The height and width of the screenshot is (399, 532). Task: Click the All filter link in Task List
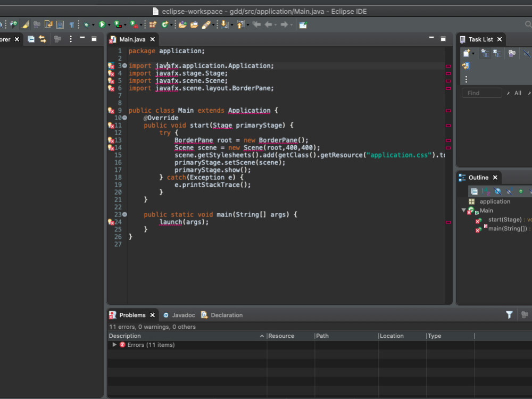click(x=518, y=93)
